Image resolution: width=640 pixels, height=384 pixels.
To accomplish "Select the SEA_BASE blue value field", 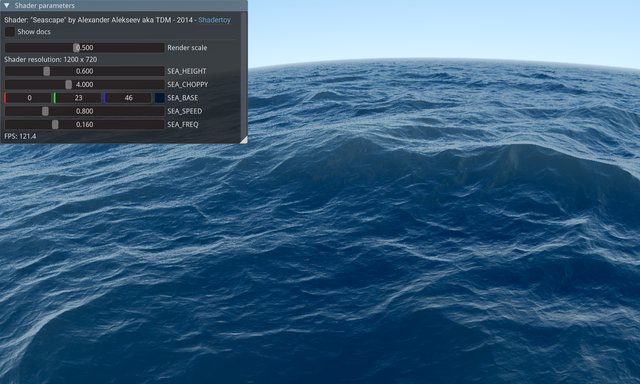I will pos(128,98).
